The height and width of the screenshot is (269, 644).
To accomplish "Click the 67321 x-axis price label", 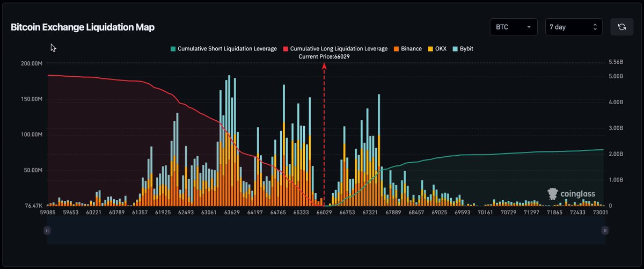I will point(370,213).
